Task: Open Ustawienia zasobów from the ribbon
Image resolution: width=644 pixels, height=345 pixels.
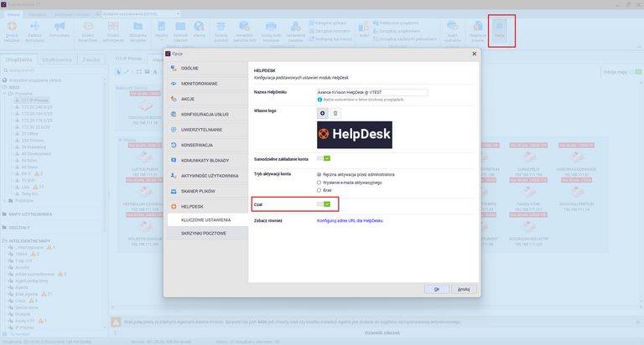Action: point(296,32)
